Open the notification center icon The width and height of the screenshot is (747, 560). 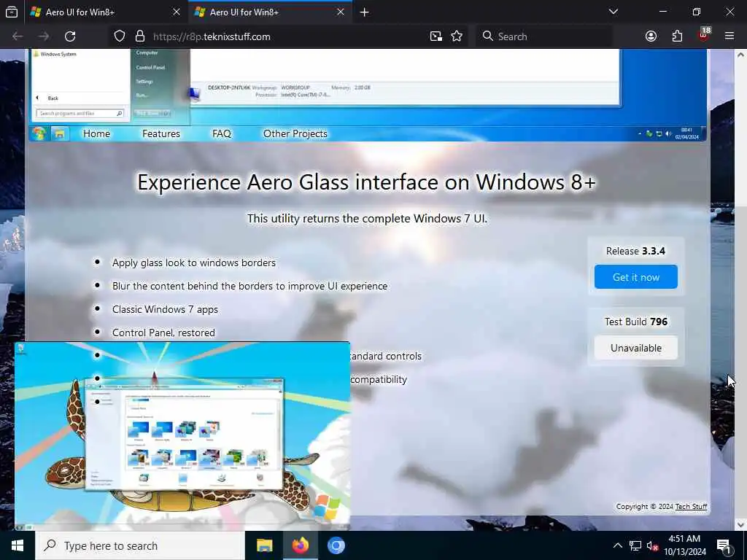[x=724, y=546]
